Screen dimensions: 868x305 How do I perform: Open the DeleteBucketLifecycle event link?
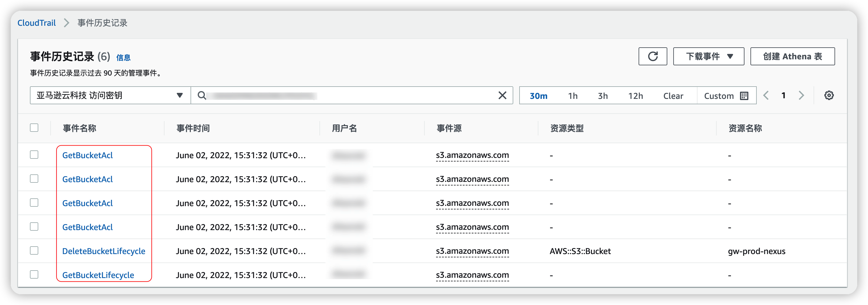[103, 251]
